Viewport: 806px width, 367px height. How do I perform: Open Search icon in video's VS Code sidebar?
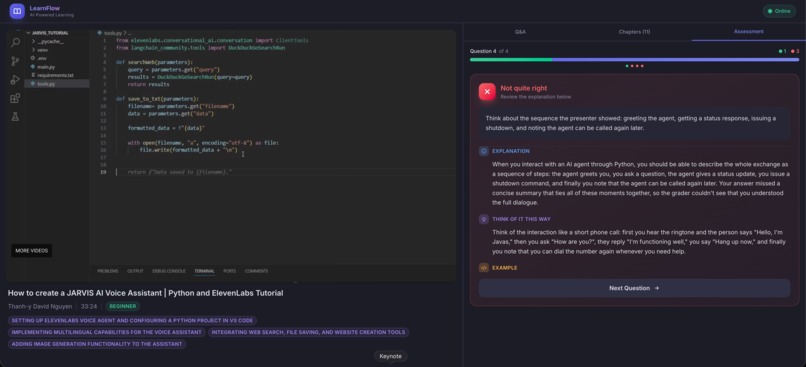(15, 43)
